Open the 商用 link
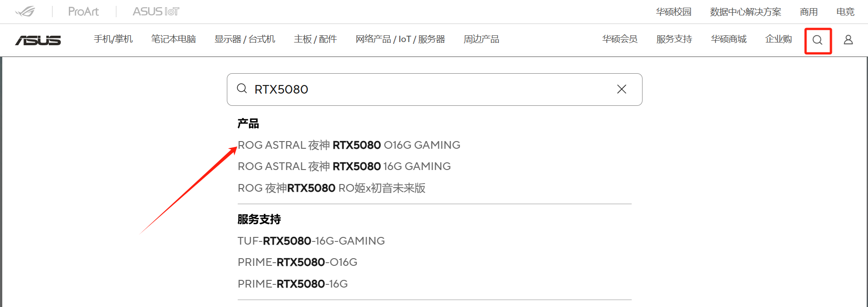868x307 pixels. click(809, 12)
